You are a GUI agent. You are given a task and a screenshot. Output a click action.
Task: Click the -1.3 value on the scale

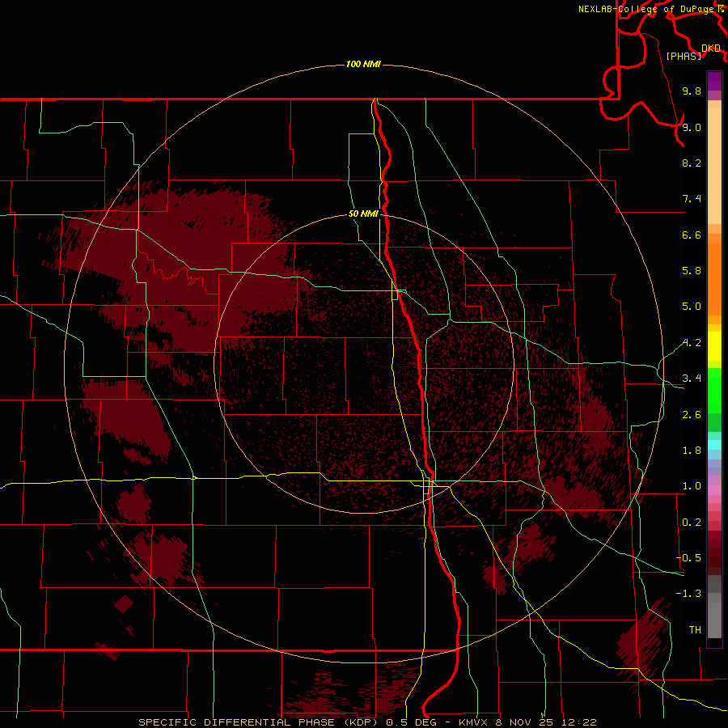689,594
